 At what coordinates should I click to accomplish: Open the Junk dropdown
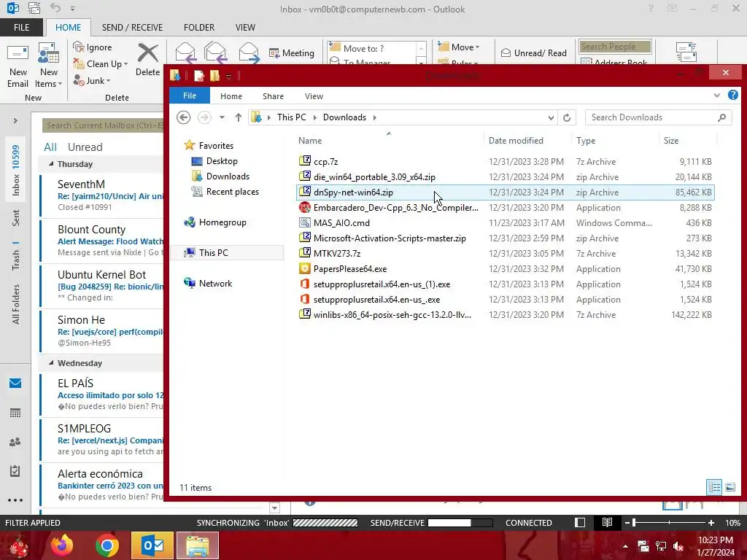coord(108,81)
